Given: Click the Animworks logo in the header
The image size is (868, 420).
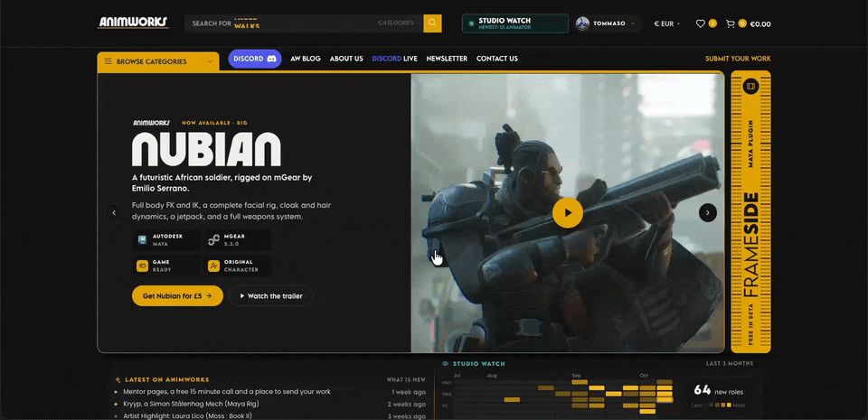Looking at the screenshot, I should (133, 23).
